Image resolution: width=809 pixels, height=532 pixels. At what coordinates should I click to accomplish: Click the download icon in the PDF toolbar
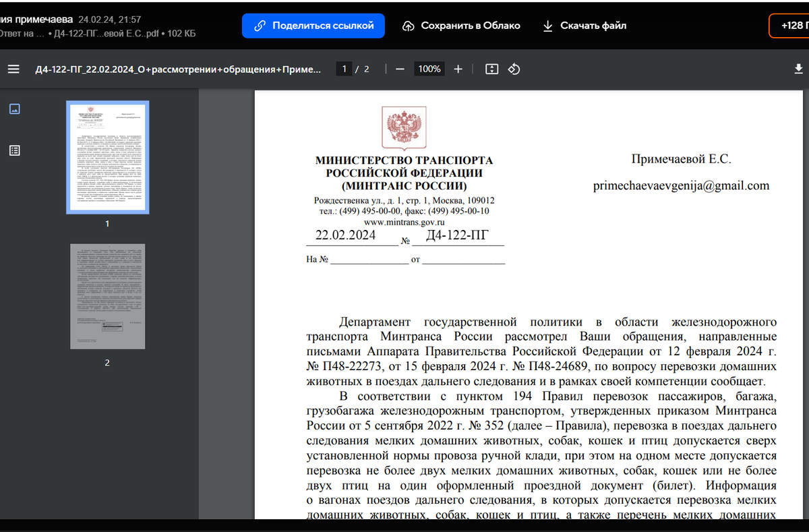pos(799,69)
